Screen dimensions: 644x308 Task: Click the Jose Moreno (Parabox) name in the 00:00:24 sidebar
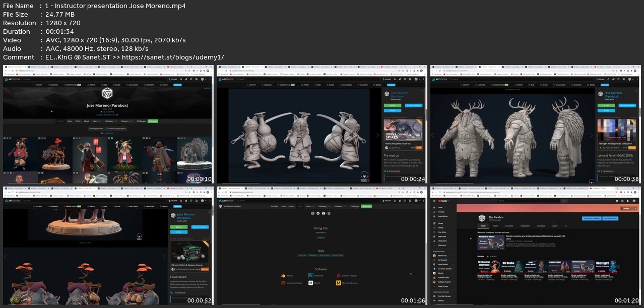pyautogui.click(x=400, y=95)
